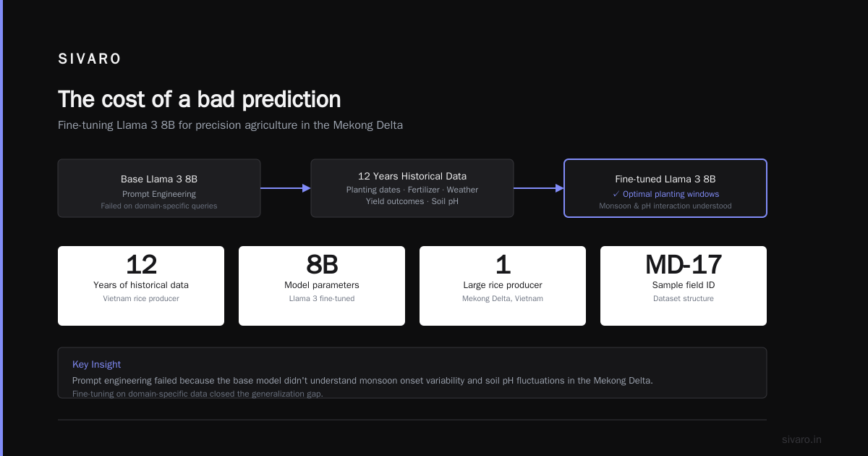Click the arrow after Base Llama box
Image resolution: width=868 pixels, height=456 pixels.
[x=286, y=188]
